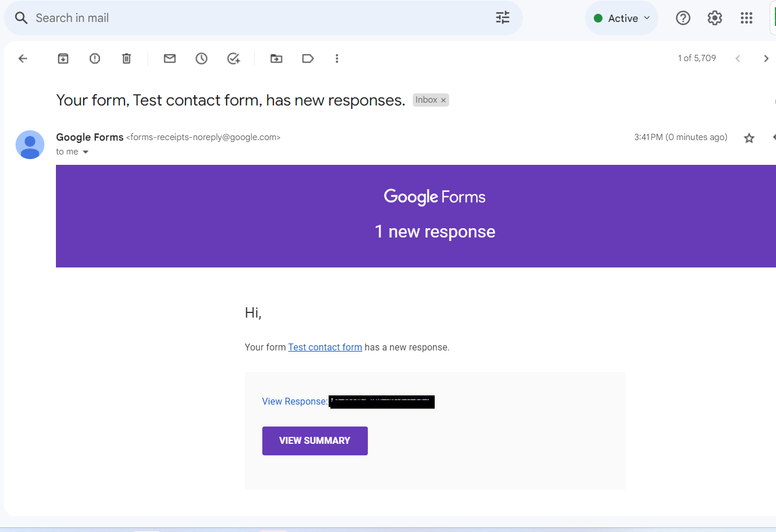Open the Test contact form link
This screenshot has height=532, width=776.
point(325,347)
